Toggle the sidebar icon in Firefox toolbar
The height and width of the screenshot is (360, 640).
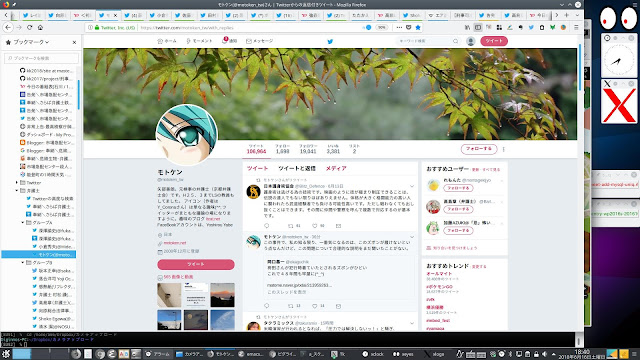point(478,27)
